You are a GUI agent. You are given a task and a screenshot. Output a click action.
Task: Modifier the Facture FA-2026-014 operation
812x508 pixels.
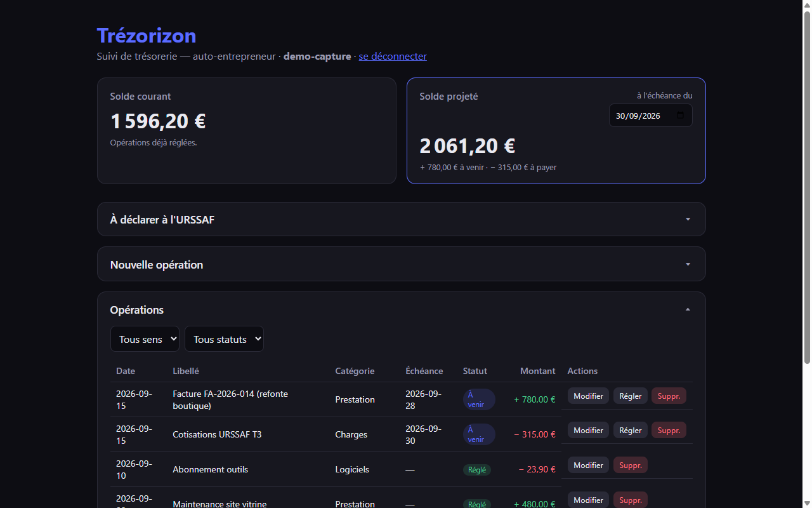[588, 396]
